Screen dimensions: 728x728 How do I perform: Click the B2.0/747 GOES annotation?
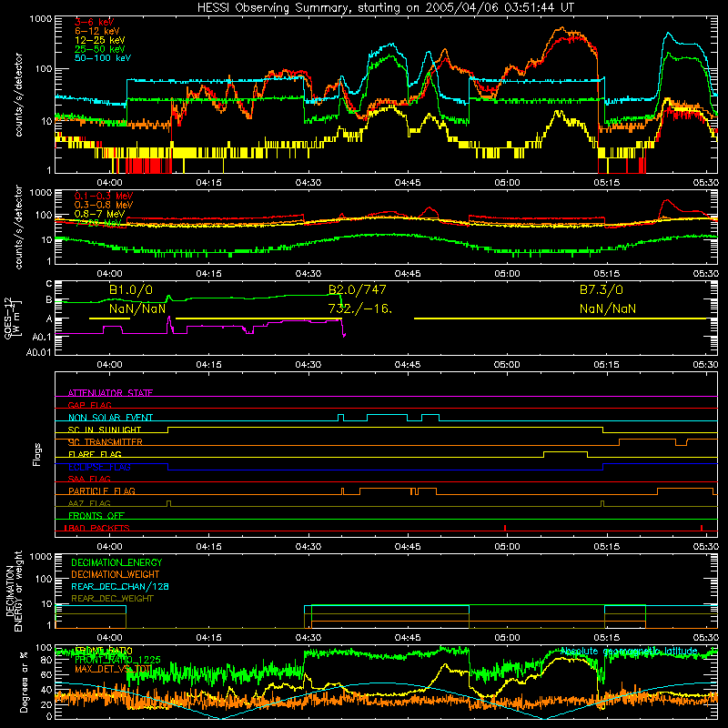(x=357, y=290)
